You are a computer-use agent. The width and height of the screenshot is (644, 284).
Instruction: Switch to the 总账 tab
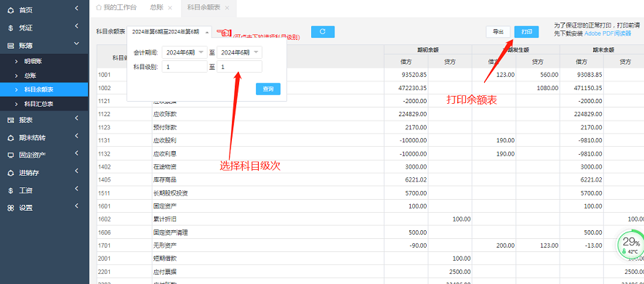(x=156, y=7)
